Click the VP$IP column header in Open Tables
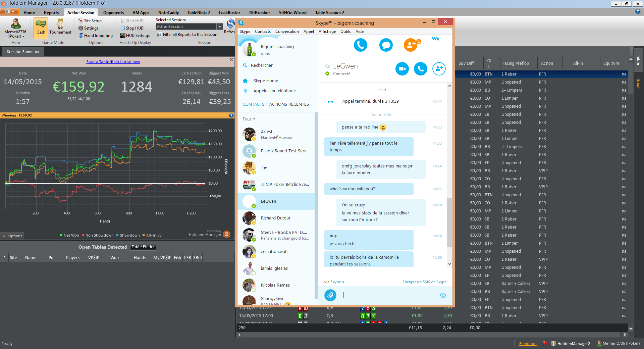Screen dimensions: 644x349 94,258
